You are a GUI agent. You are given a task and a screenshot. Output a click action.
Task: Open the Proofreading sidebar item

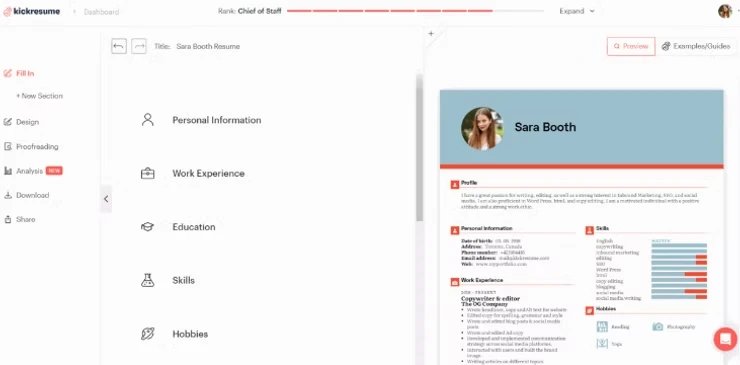click(x=37, y=146)
